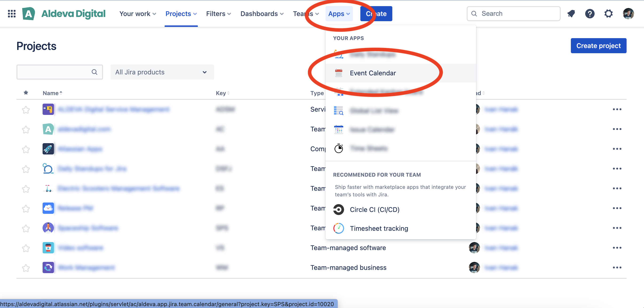Click the Create project button

[599, 45]
